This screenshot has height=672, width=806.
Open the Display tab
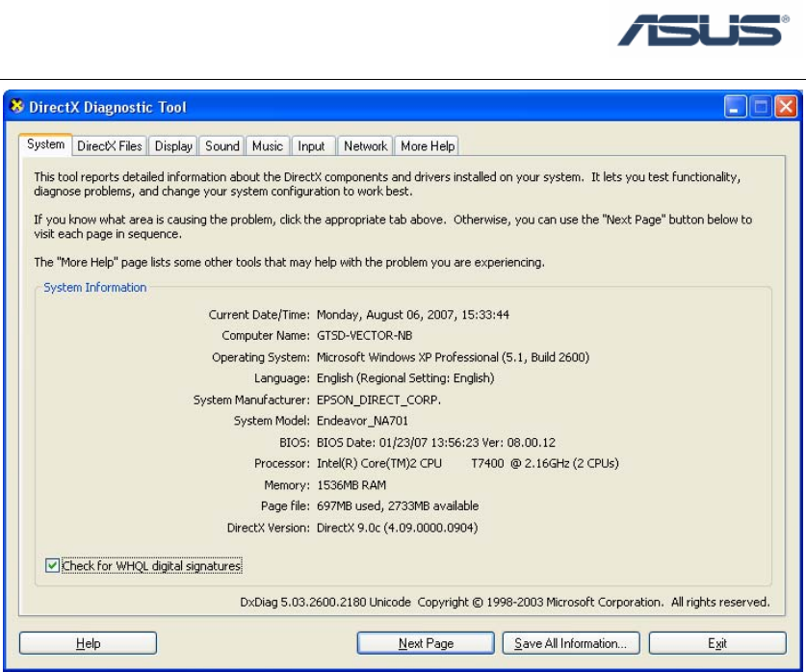tap(173, 146)
